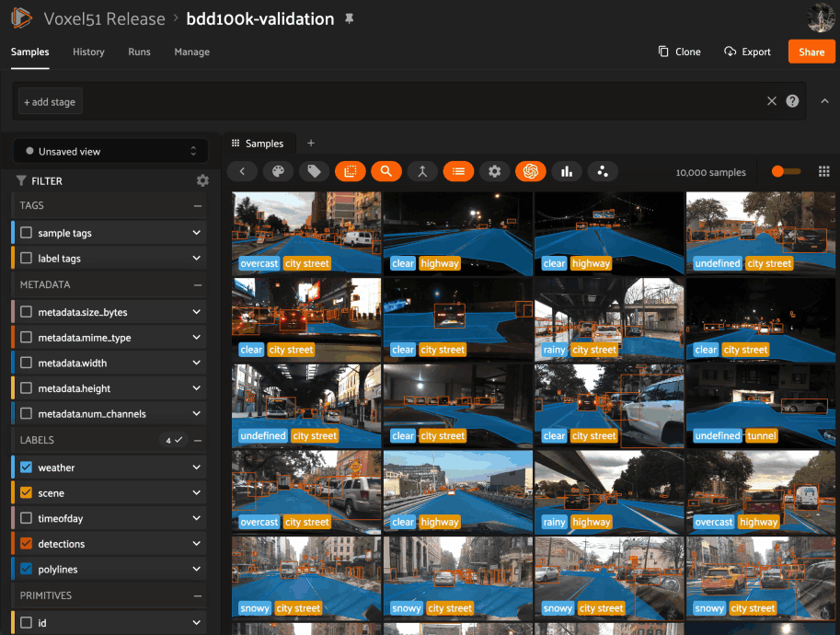
Task: Adjust the grid zoom slider
Action: tap(786, 171)
